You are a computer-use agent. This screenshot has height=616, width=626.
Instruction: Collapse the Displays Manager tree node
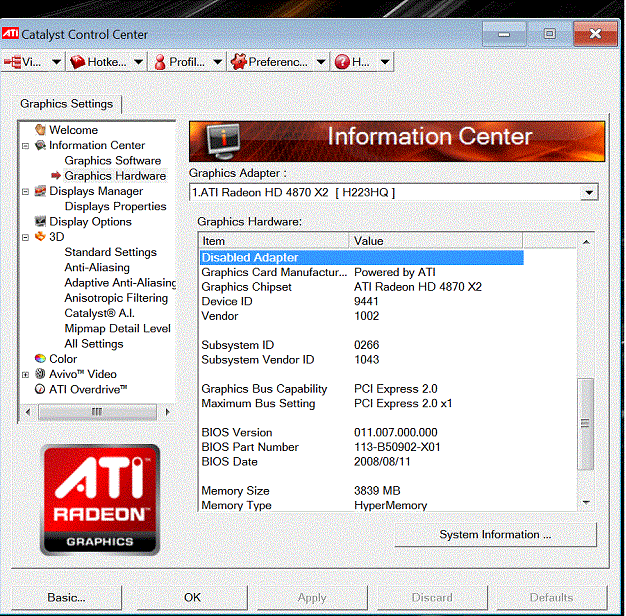[26, 192]
